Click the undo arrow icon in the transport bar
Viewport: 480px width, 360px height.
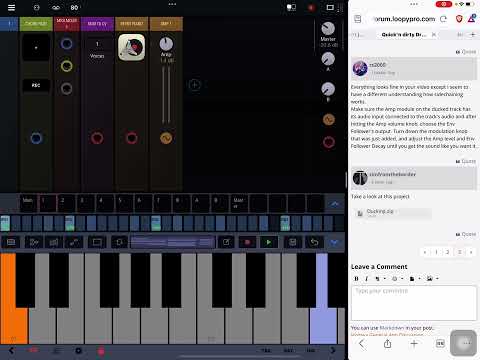click(x=314, y=242)
